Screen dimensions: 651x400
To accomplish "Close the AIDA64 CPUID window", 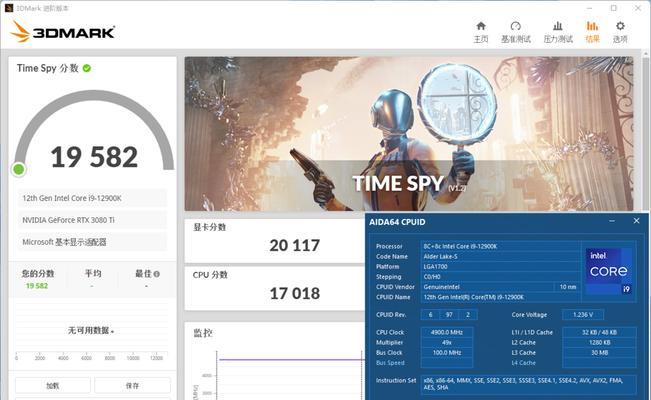I will 636,221.
